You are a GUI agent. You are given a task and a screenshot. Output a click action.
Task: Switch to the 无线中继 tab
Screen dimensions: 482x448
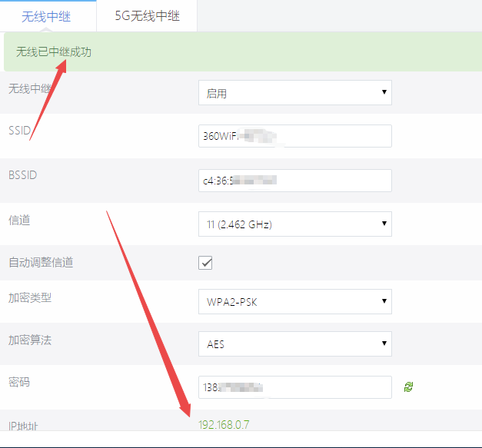[46, 16]
